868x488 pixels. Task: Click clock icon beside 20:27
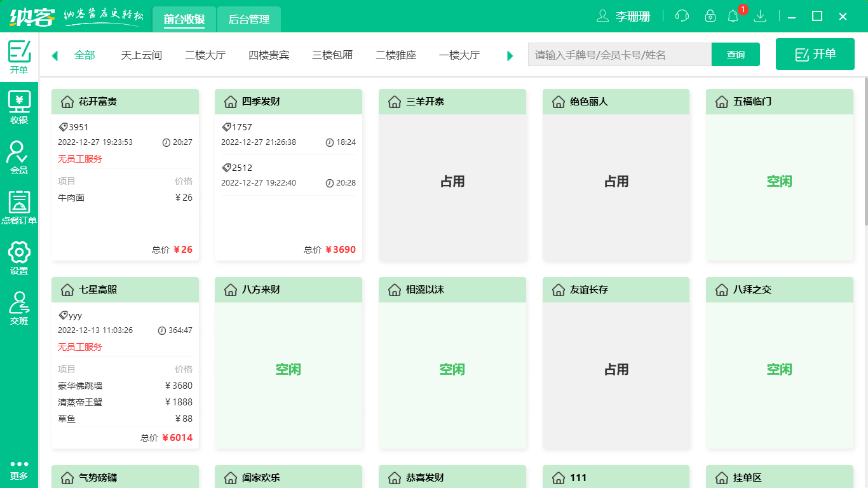[166, 142]
